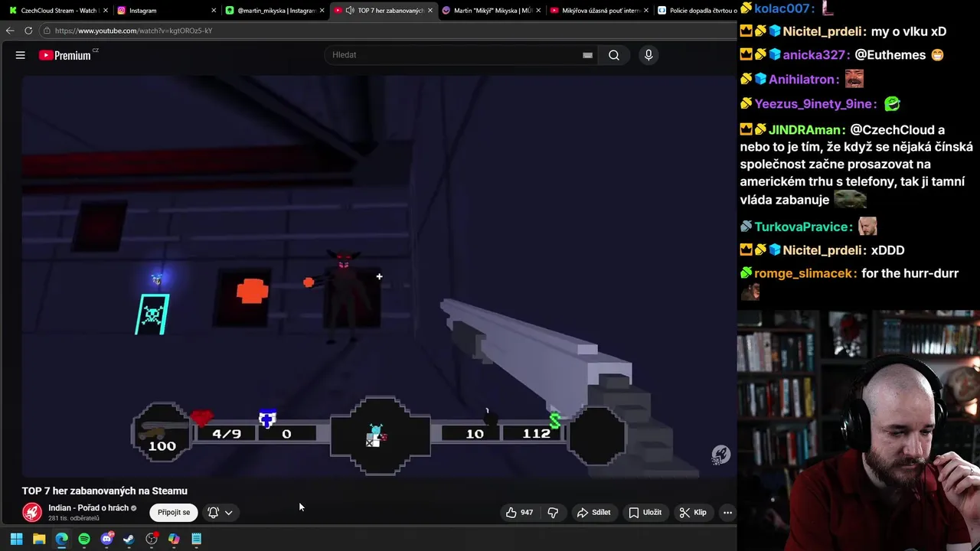Click the webcam feed of streamer
Image resolution: width=980 pixels, height=551 pixels.
pyautogui.click(x=858, y=430)
